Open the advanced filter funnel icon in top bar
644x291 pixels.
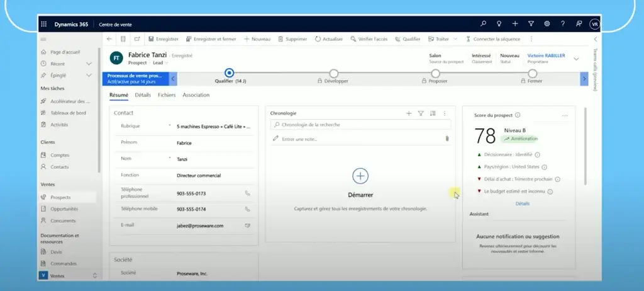pos(531,24)
